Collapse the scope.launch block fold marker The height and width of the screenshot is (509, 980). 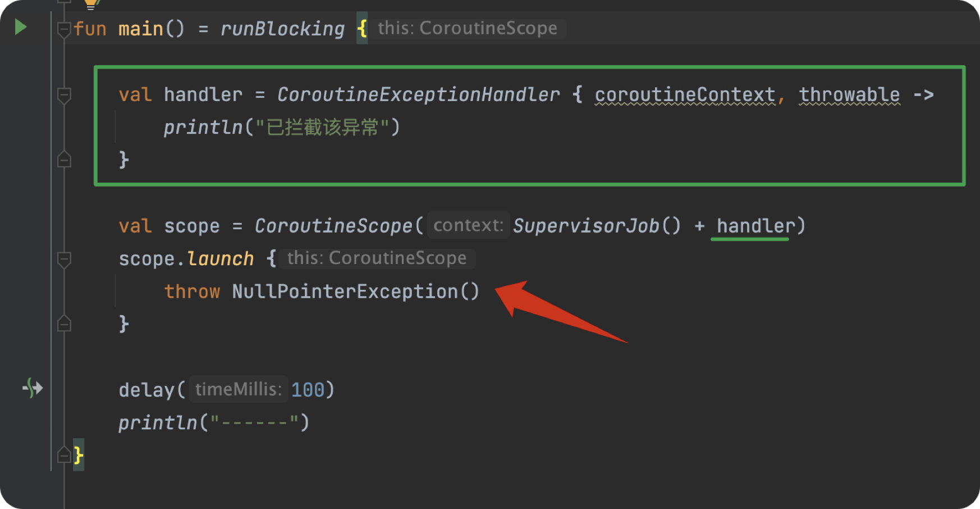[x=64, y=260]
